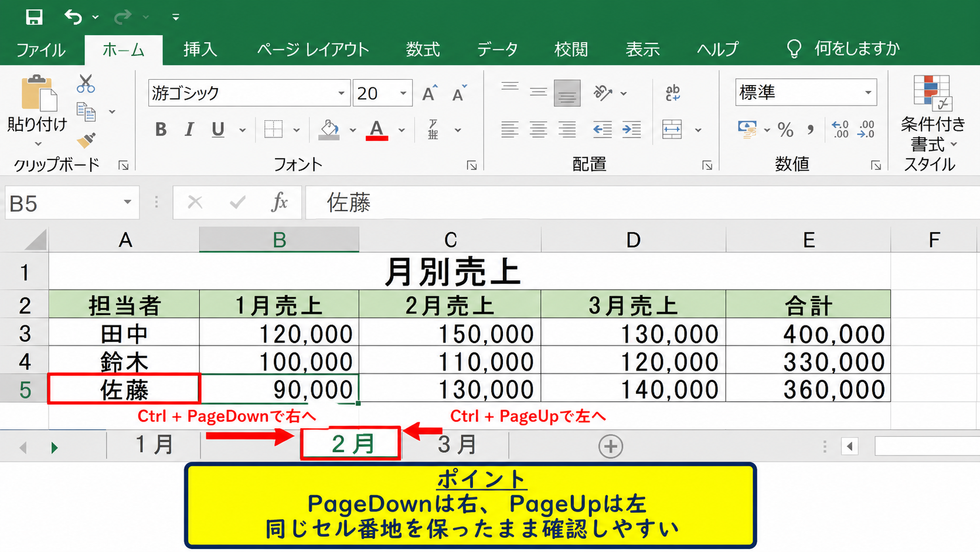Toggle Center alignment
980x552 pixels.
point(538,130)
